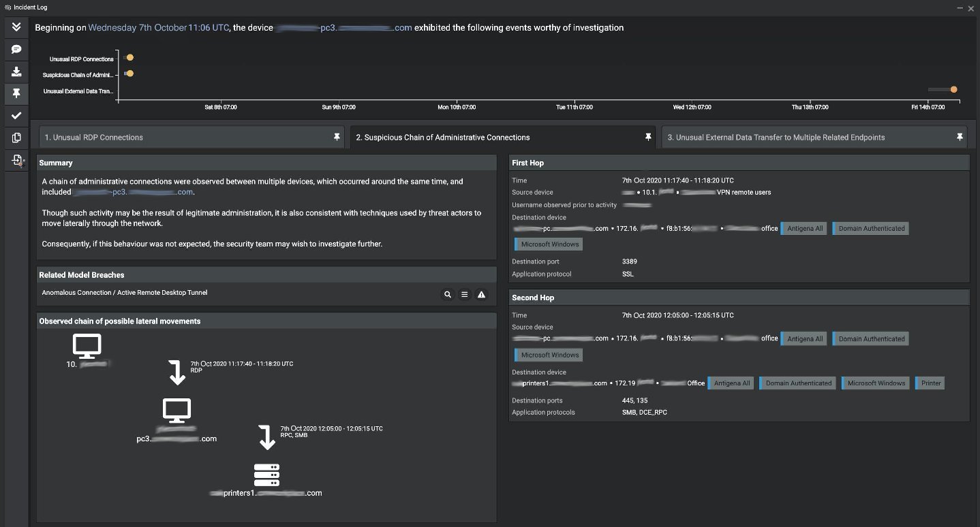
Task: Click the warning triangle breach icon
Action: pos(482,295)
